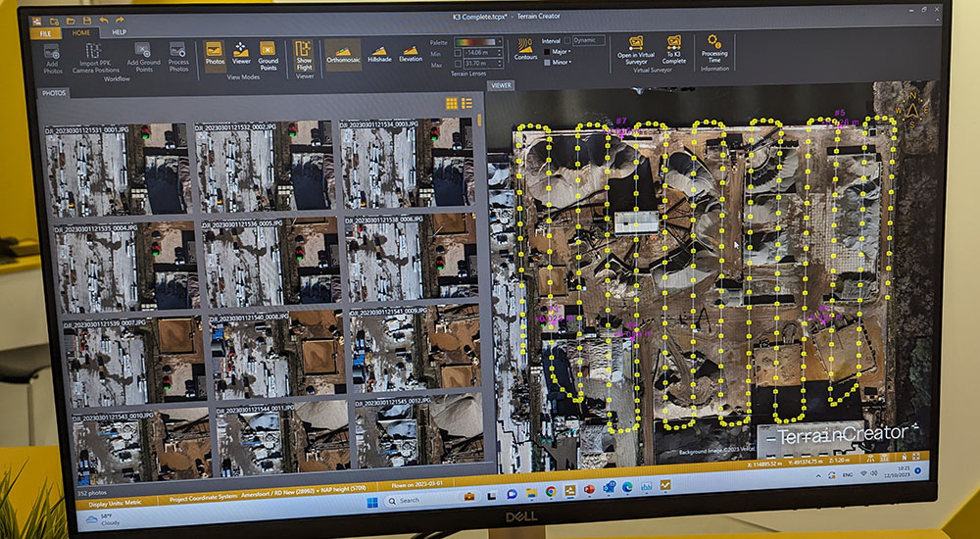
Task: Select photo DJI_20230301121534_0003.JPG
Action: [x=410, y=165]
